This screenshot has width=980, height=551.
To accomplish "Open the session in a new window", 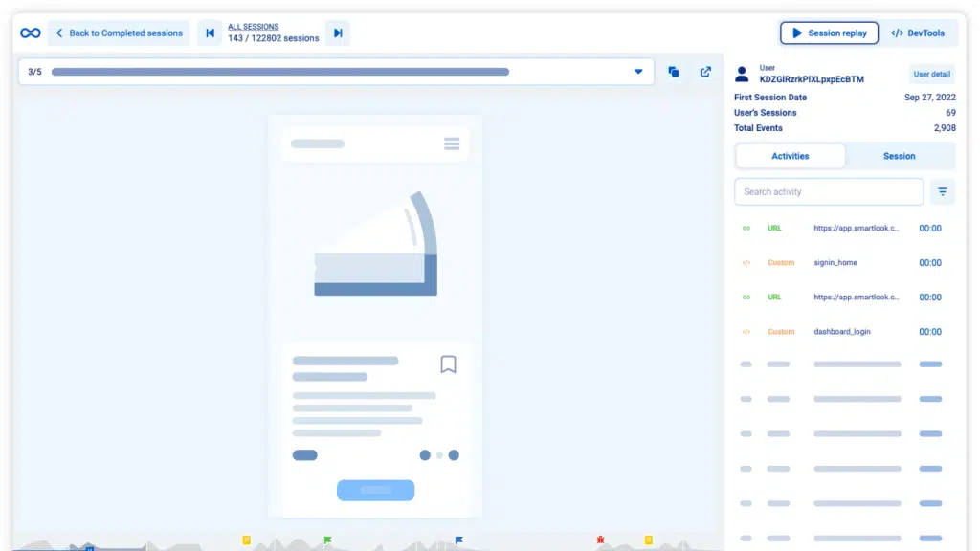I will (705, 72).
